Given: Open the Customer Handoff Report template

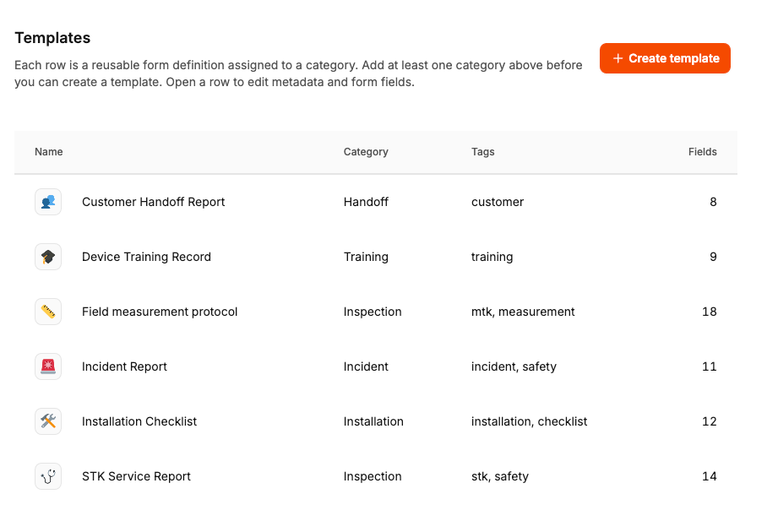Looking at the screenshot, I should coord(154,202).
